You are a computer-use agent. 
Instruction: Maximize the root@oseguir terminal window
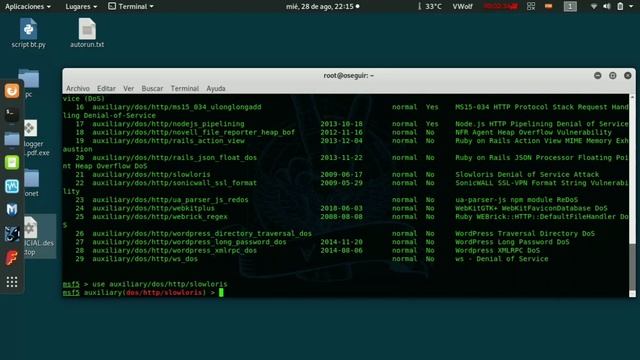(613, 76)
